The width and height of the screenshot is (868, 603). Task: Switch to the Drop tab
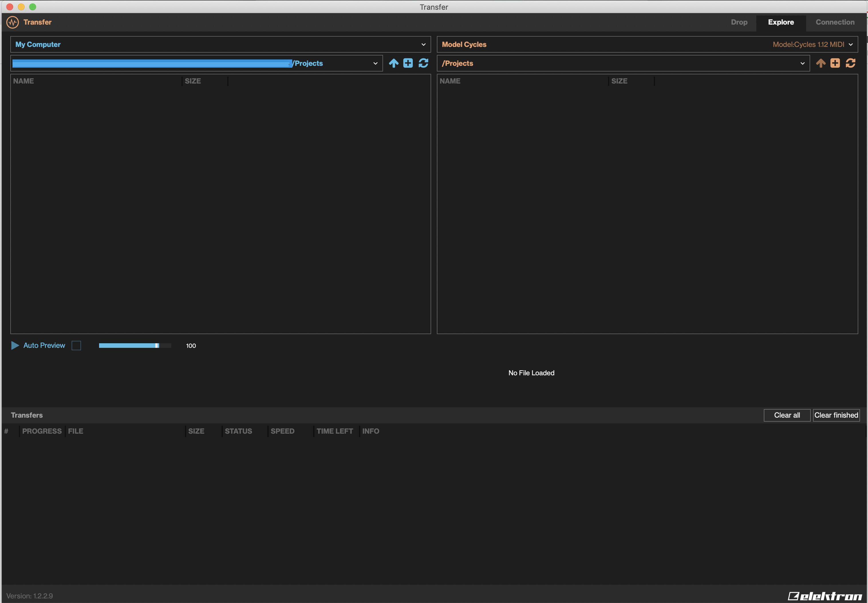739,22
